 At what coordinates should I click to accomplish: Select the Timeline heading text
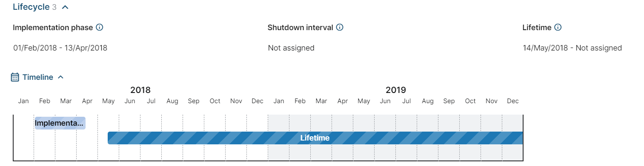click(38, 77)
